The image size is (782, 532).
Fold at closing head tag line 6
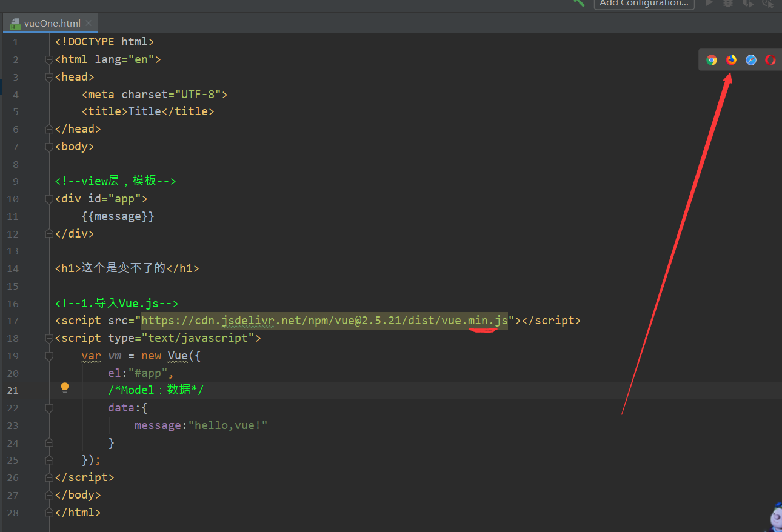(x=49, y=129)
